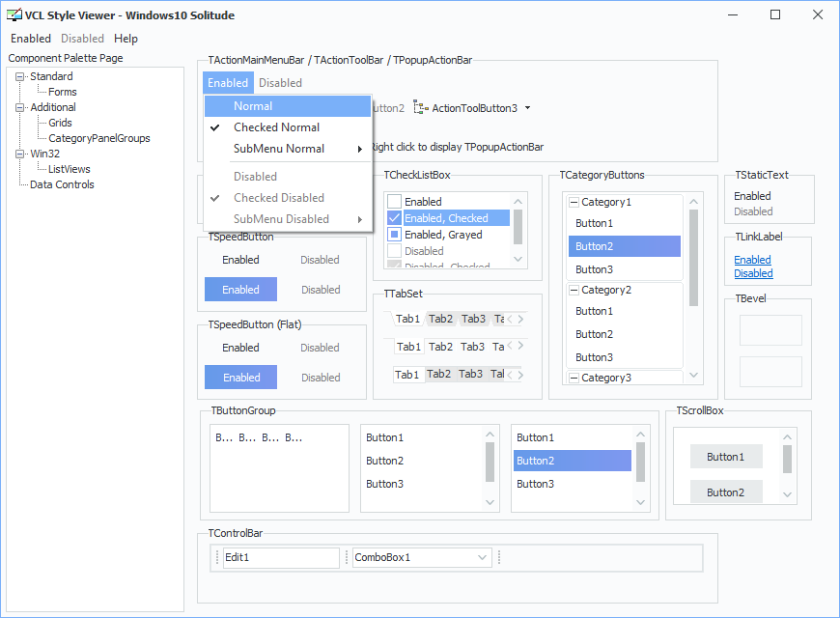Toggle the pressed Enabled button under TSpeedButton (Flat)
Screen dimensions: 840x618
pos(241,378)
